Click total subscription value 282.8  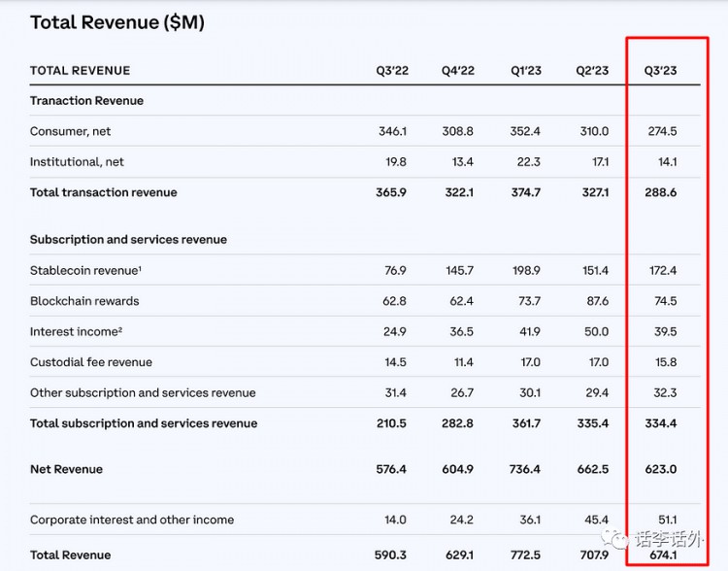pos(458,423)
